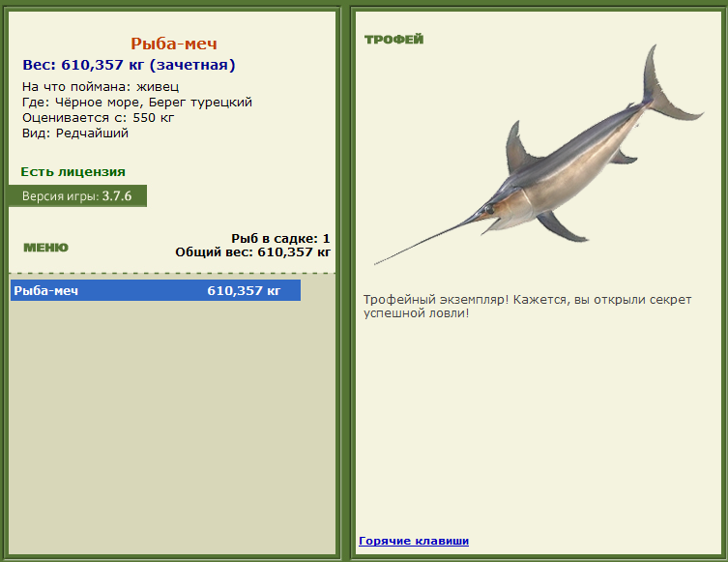Click the Версия игры: 3.7.6 badge
The image size is (728, 562).
pyautogui.click(x=77, y=196)
